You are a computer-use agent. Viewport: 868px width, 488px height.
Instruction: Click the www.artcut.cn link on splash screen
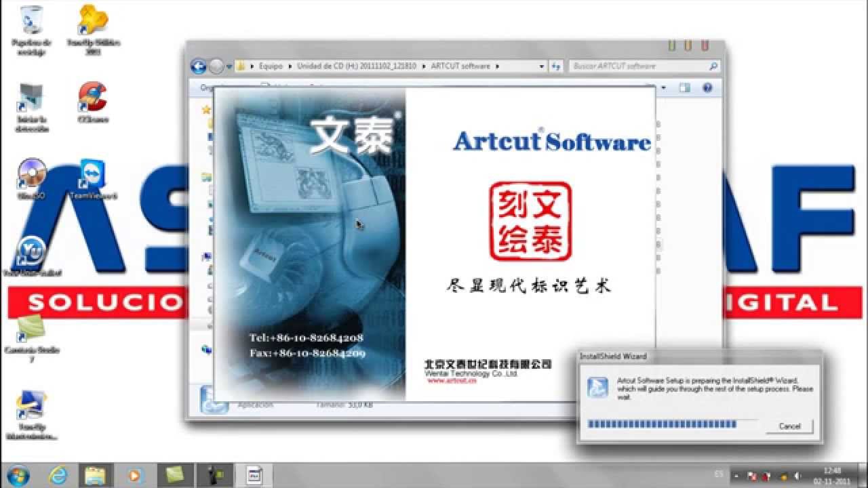[452, 381]
